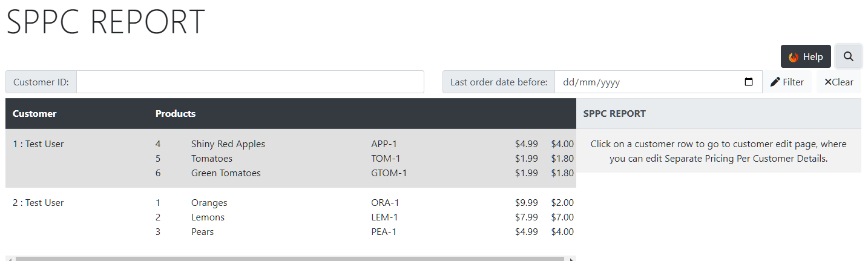Click the Clear button with X

point(839,82)
